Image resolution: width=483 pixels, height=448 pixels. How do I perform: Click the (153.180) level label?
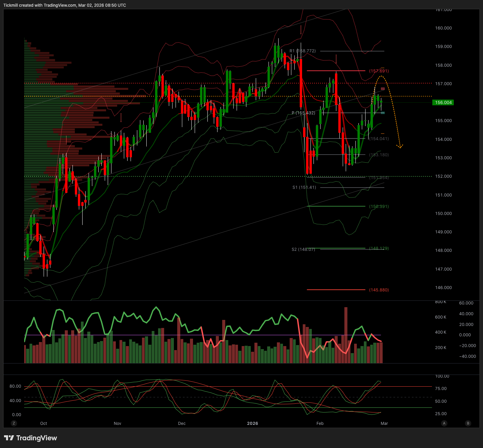click(379, 155)
